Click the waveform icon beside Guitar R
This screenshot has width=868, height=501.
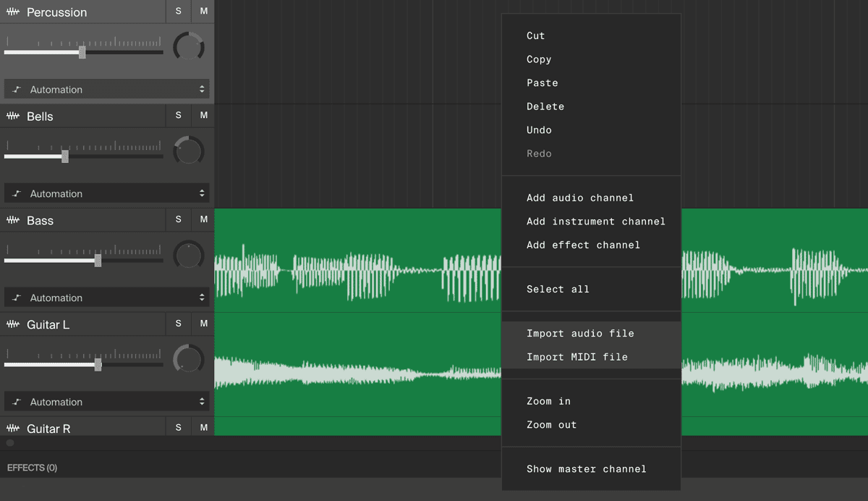click(x=13, y=429)
